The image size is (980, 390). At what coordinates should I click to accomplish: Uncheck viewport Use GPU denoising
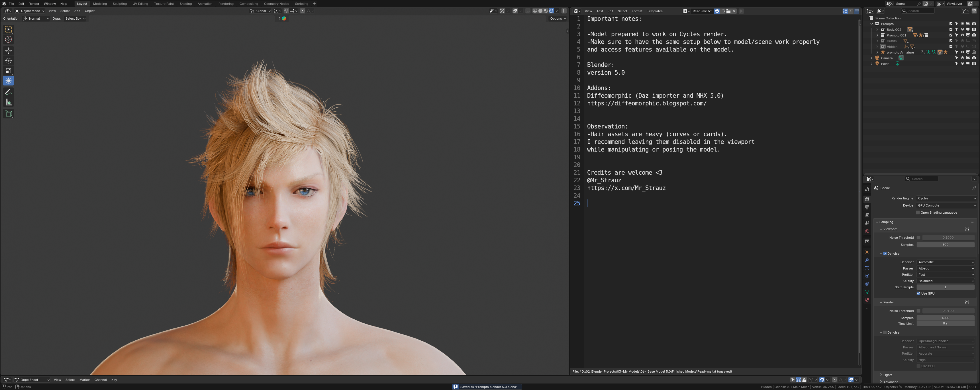918,294
